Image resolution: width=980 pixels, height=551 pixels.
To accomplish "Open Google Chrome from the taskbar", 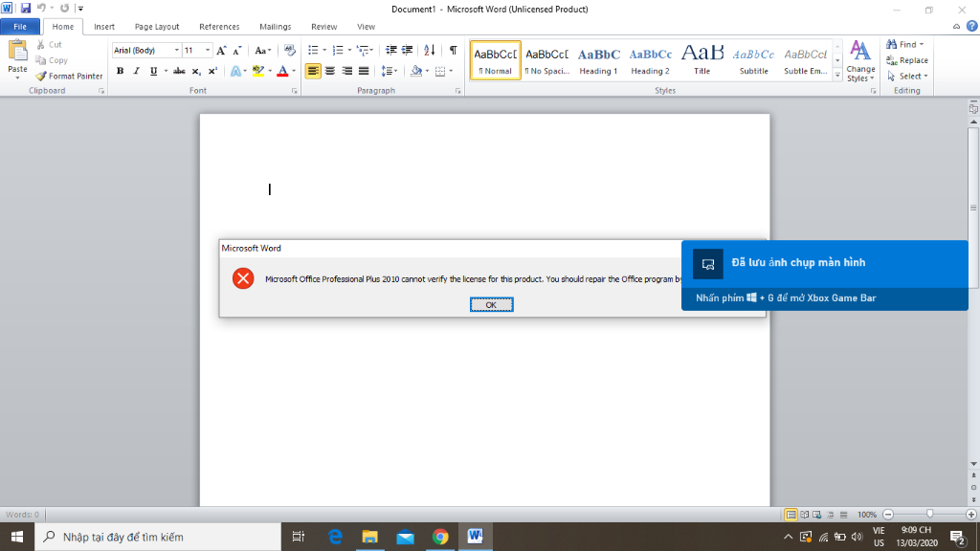I will click(x=440, y=537).
